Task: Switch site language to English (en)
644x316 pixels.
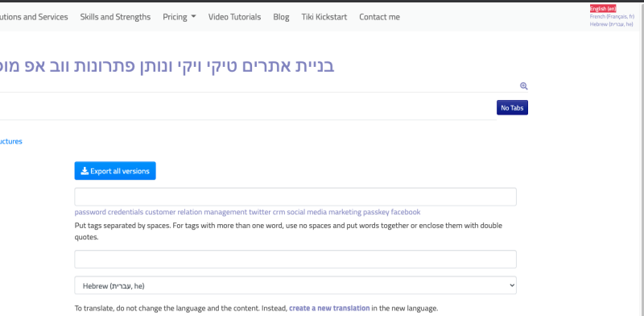Action: pos(603,9)
